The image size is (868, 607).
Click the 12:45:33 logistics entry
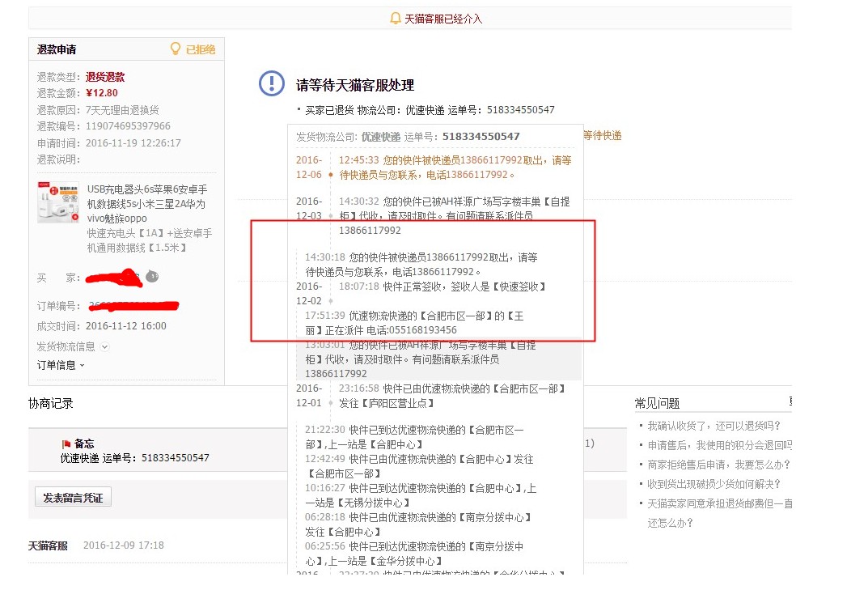(455, 168)
